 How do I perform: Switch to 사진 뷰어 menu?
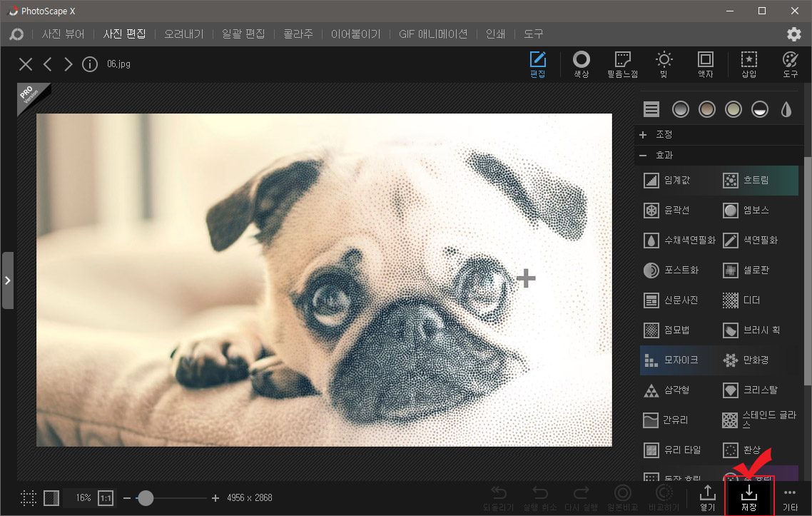pos(64,34)
